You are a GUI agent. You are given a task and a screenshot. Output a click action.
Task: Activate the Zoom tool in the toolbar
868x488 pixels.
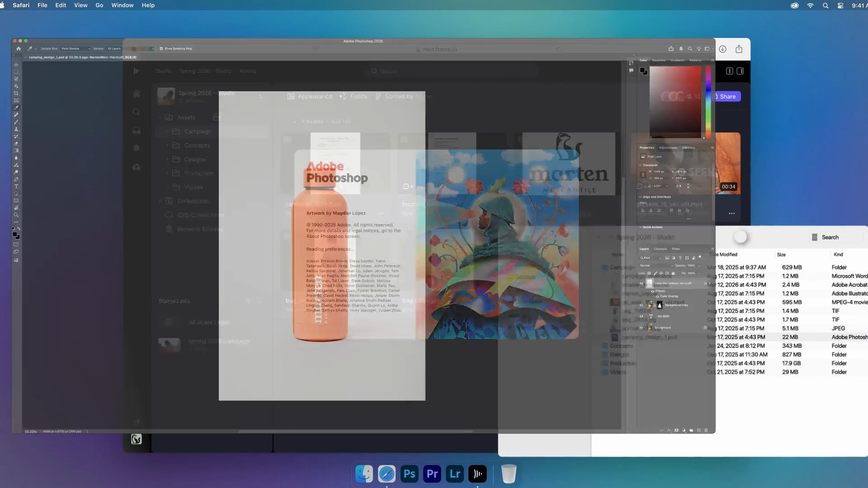[x=16, y=215]
